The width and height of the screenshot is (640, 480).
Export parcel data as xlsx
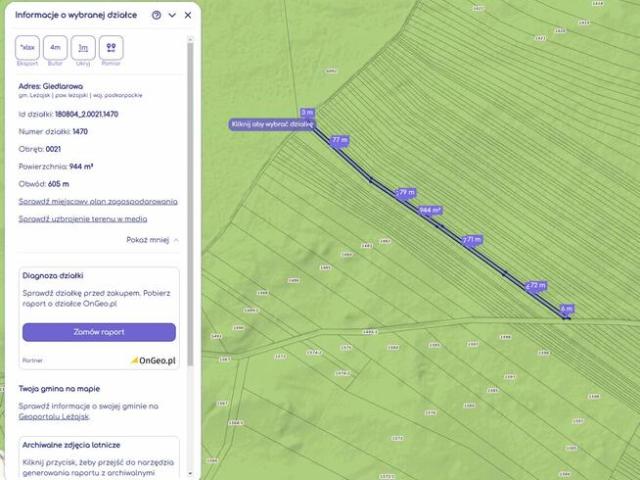[x=27, y=48]
